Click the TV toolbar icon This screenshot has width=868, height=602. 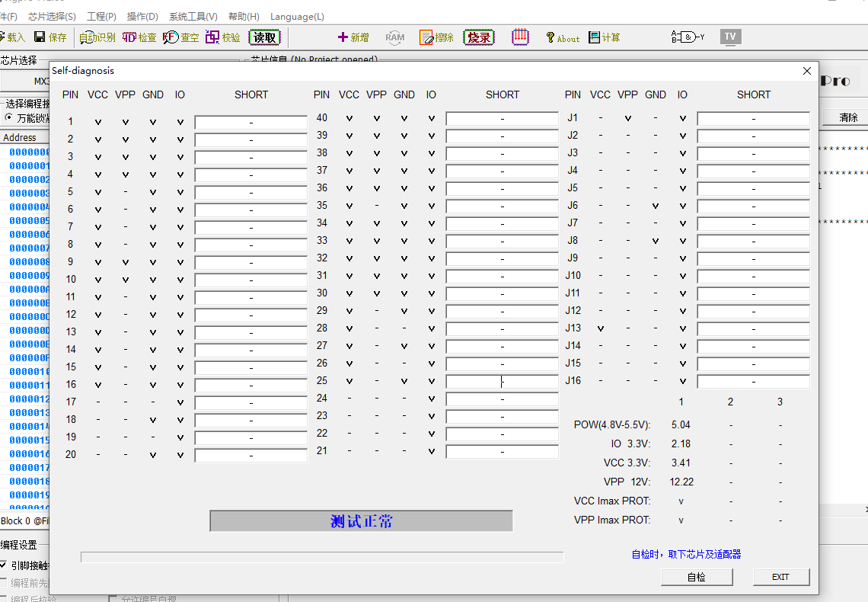[730, 37]
